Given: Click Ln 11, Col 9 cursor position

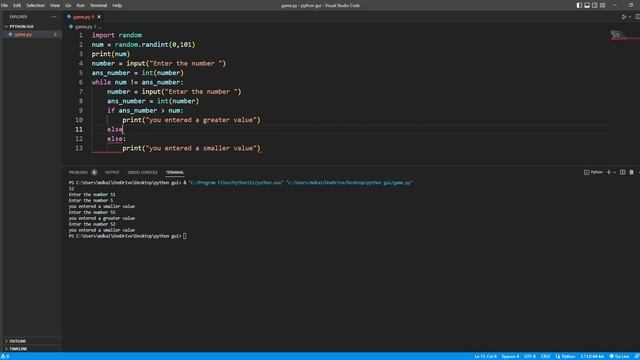Looking at the screenshot, I should tap(486, 356).
